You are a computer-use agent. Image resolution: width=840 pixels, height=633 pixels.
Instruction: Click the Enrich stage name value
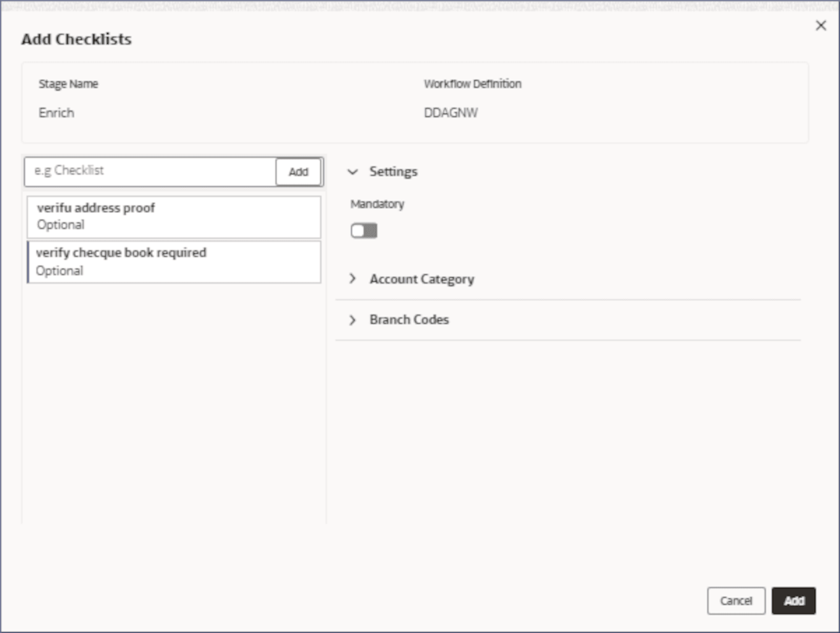coord(56,113)
